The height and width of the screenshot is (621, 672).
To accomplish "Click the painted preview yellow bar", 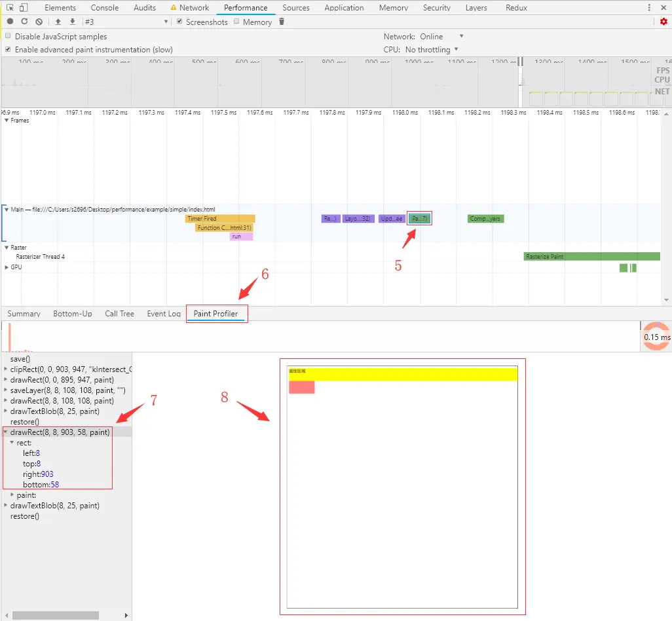I will pos(403,374).
